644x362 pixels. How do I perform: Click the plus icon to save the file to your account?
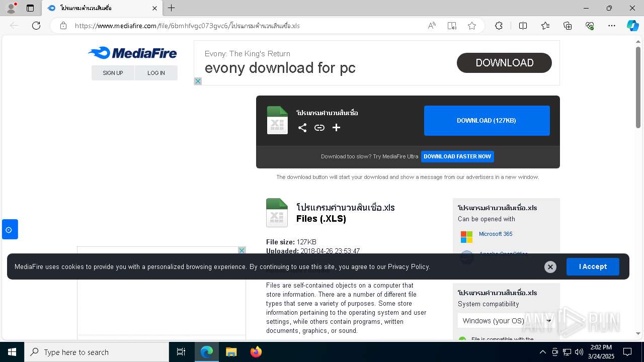[x=336, y=128]
